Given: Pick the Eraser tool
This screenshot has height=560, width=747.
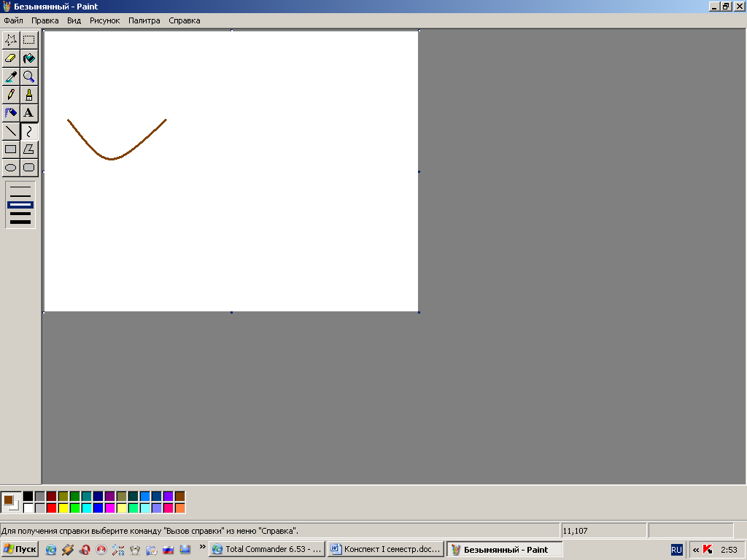Looking at the screenshot, I should 11,58.
